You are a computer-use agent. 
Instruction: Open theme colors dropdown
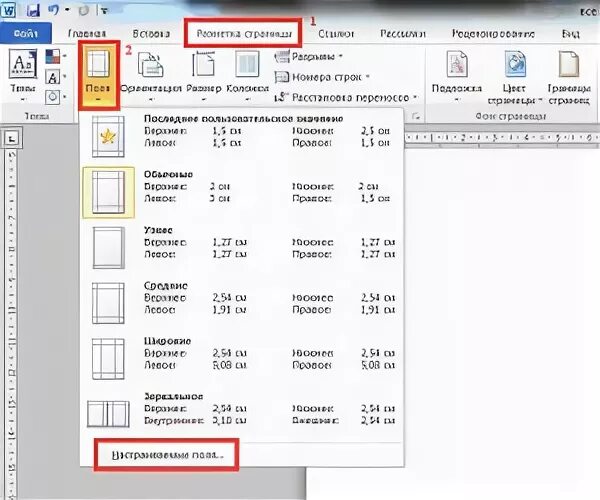tap(55, 57)
